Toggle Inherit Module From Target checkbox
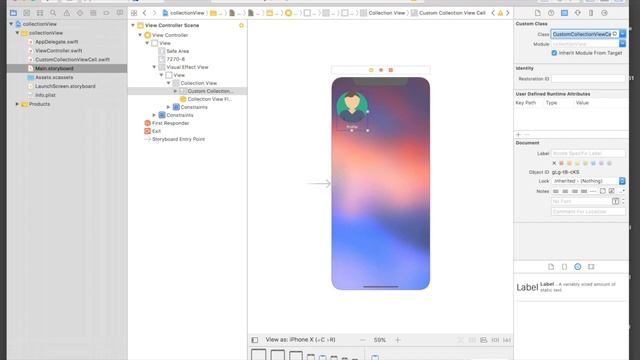The image size is (640, 360). 554,53
